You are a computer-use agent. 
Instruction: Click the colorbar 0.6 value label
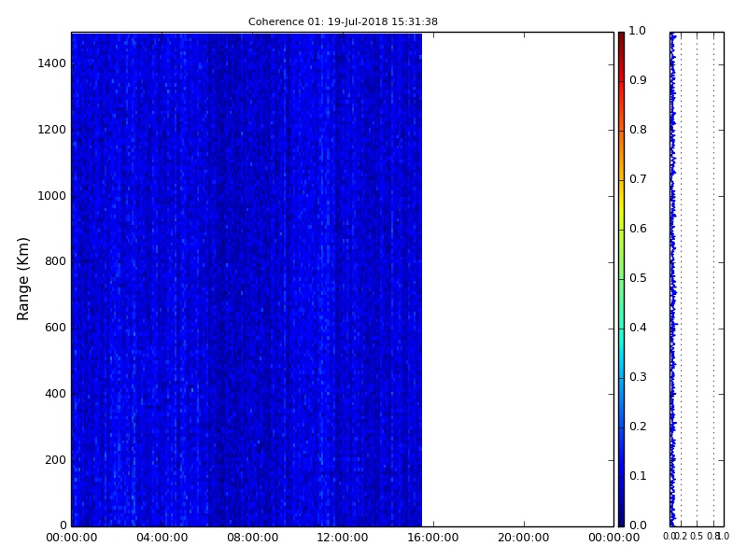(x=638, y=229)
